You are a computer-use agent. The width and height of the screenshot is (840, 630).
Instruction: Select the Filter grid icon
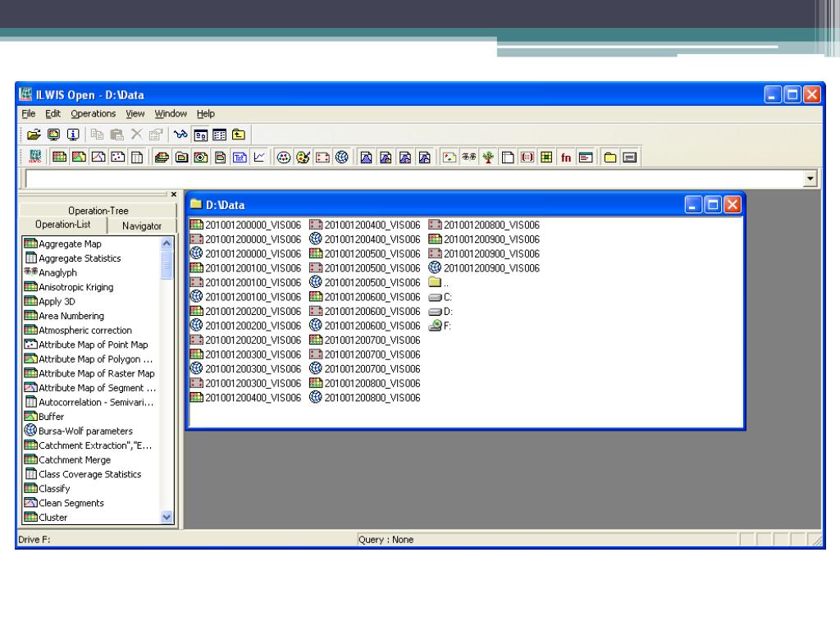pyautogui.click(x=546, y=157)
